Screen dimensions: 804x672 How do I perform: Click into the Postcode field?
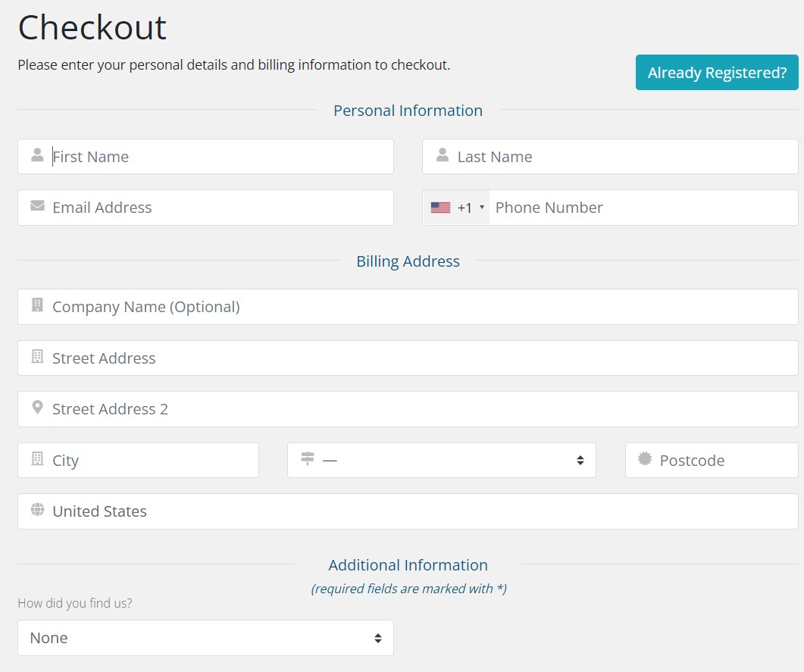pyautogui.click(x=712, y=461)
